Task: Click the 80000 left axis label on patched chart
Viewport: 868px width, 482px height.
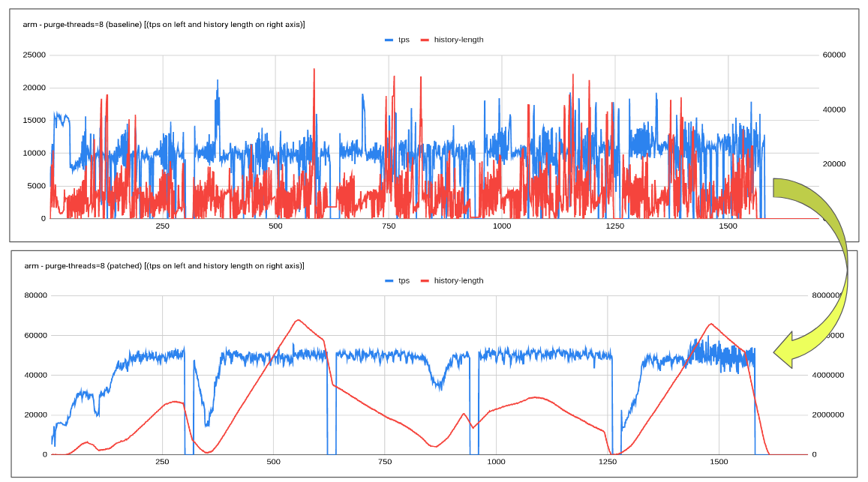Action: (x=35, y=295)
